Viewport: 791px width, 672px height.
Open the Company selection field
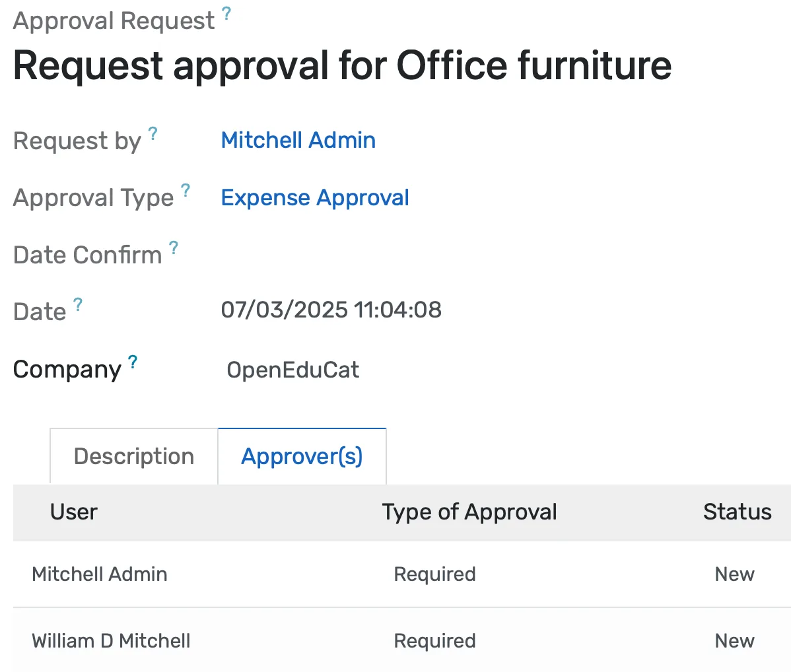click(292, 370)
